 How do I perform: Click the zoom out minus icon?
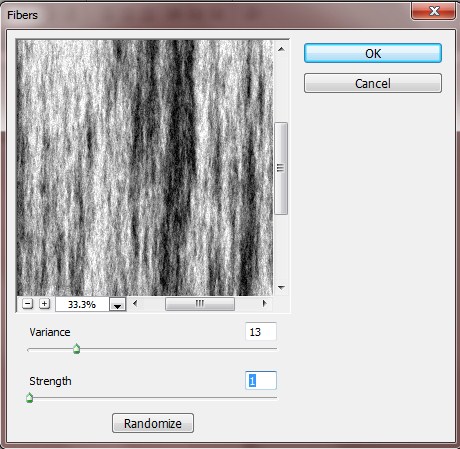click(28, 304)
